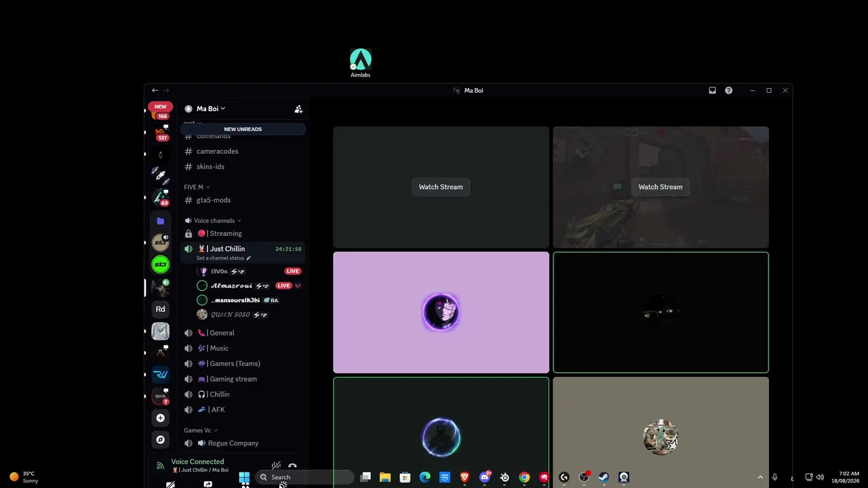Open the cameracodes text channel
The height and width of the screenshot is (488, 868).
243,151
